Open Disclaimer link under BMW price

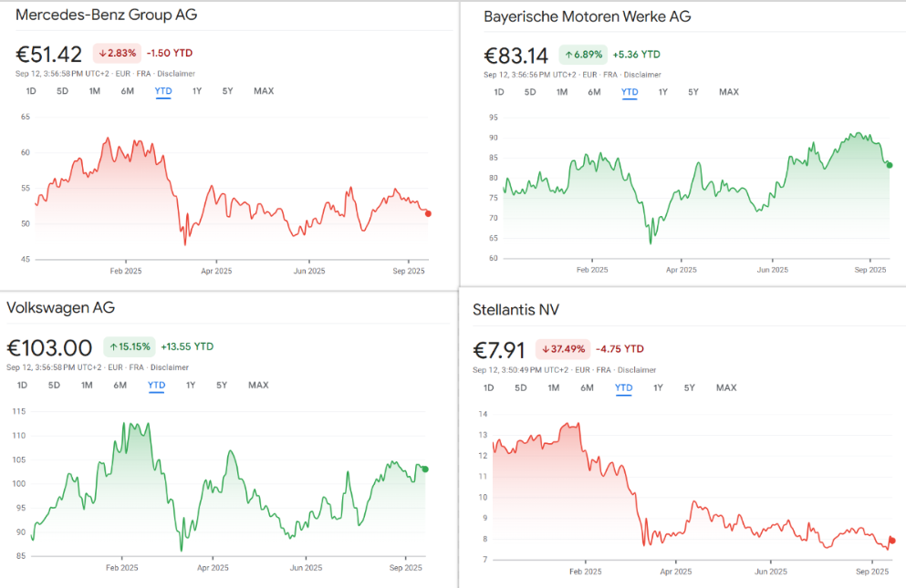click(x=642, y=75)
